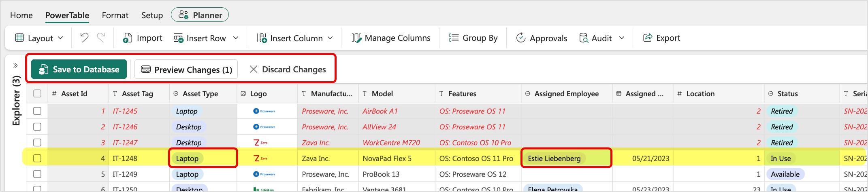Screen dimensions: 868x192
Task: Expand the Explorer panel with double chevron
Action: 15,65
